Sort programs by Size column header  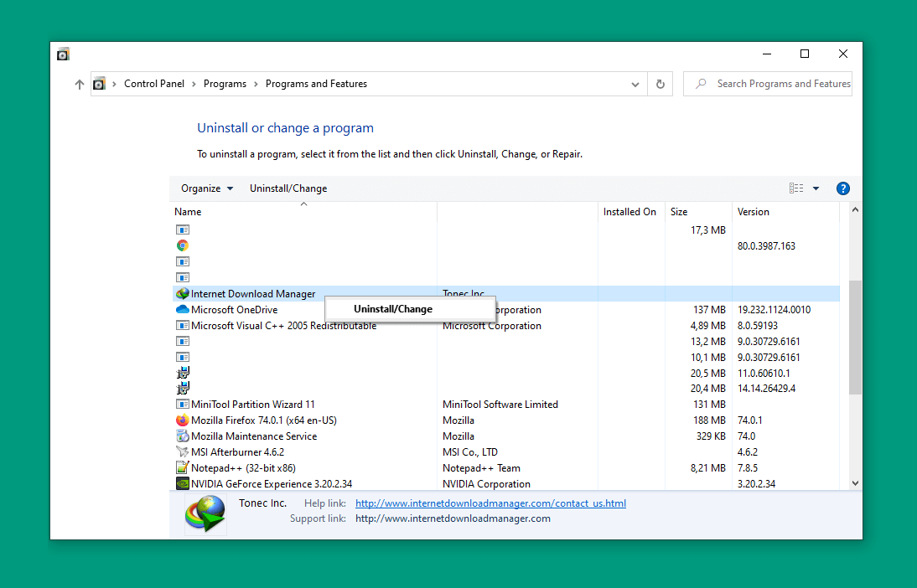pyautogui.click(x=699, y=212)
